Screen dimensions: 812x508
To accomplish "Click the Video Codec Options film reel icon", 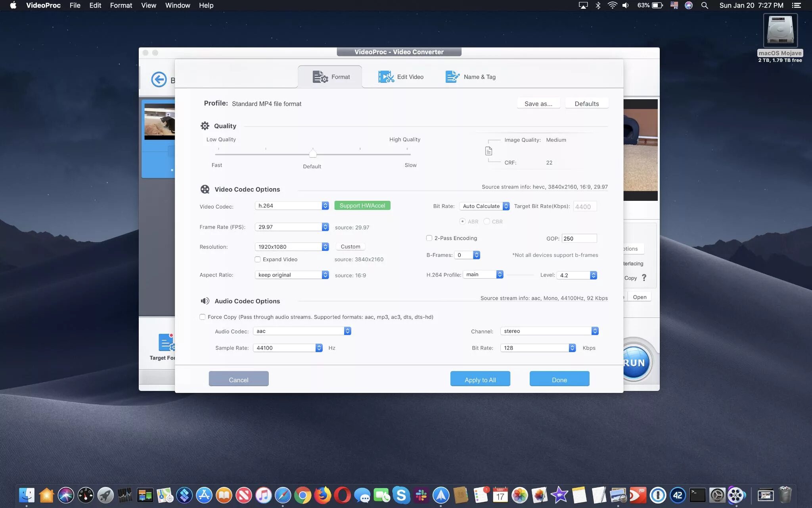I will [x=205, y=189].
